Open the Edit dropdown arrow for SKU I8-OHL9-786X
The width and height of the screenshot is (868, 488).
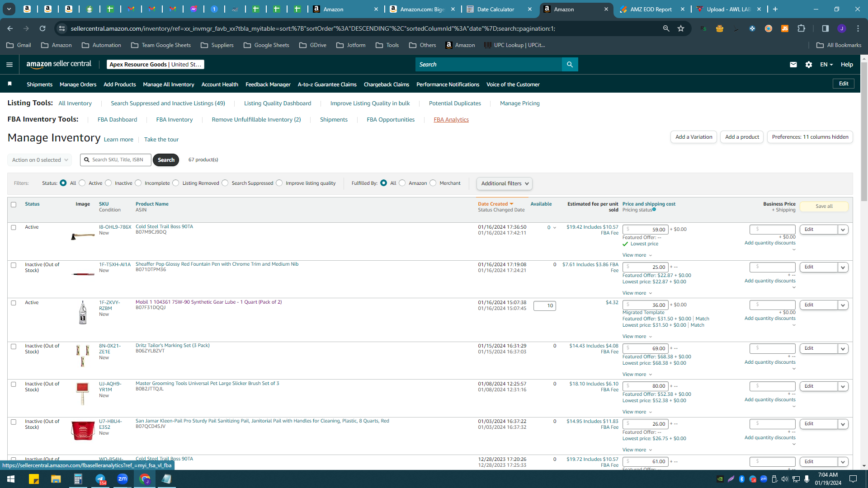point(843,230)
